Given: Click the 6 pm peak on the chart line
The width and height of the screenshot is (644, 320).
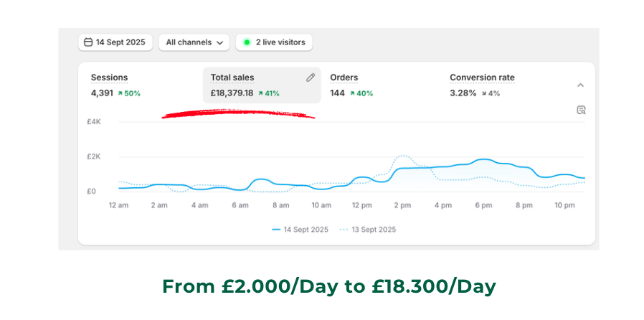Looking at the screenshot, I should point(485,160).
